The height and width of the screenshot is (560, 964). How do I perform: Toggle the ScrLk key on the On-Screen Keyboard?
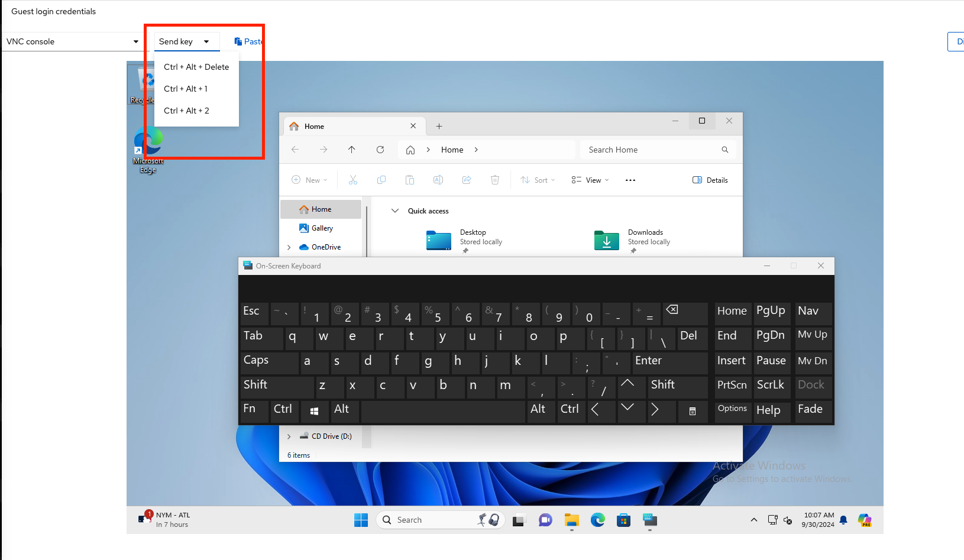tap(771, 387)
